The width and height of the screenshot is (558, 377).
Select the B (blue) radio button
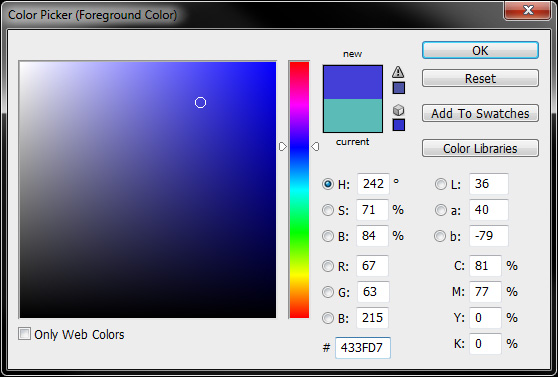[328, 318]
